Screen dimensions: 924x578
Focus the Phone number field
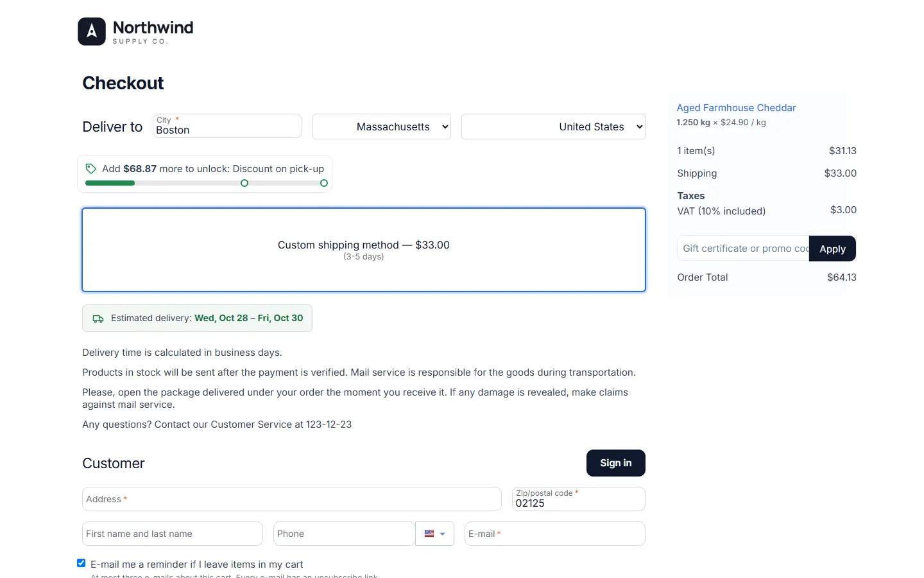344,534
